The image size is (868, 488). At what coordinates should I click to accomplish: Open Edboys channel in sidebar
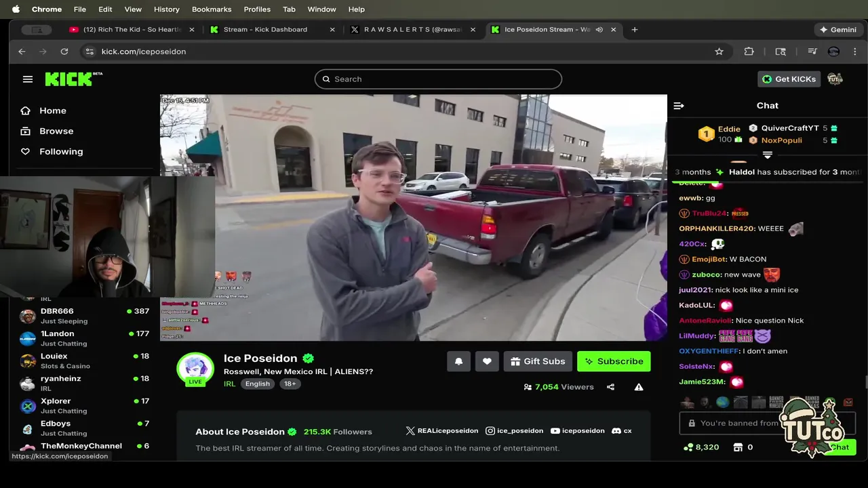click(85, 428)
